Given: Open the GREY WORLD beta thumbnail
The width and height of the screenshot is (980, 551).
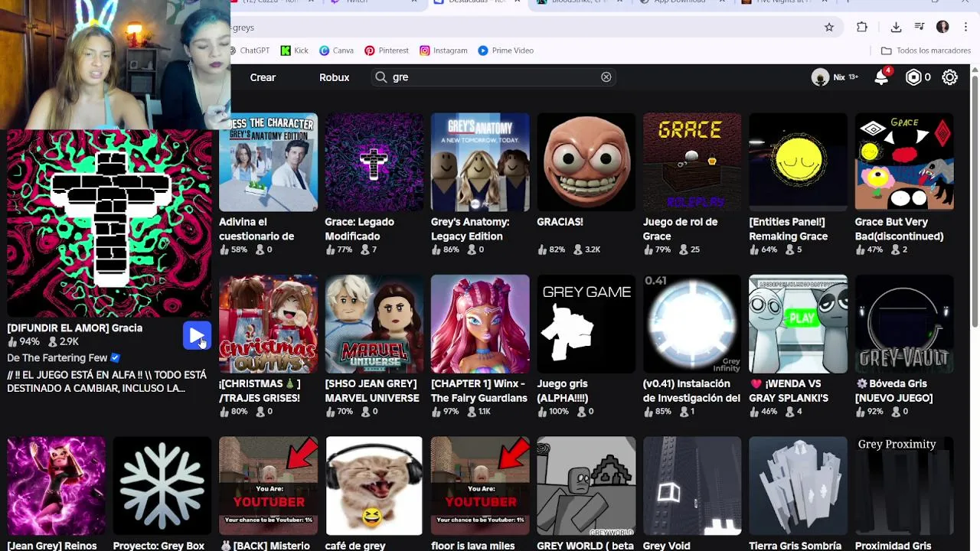Looking at the screenshot, I should pos(586,486).
